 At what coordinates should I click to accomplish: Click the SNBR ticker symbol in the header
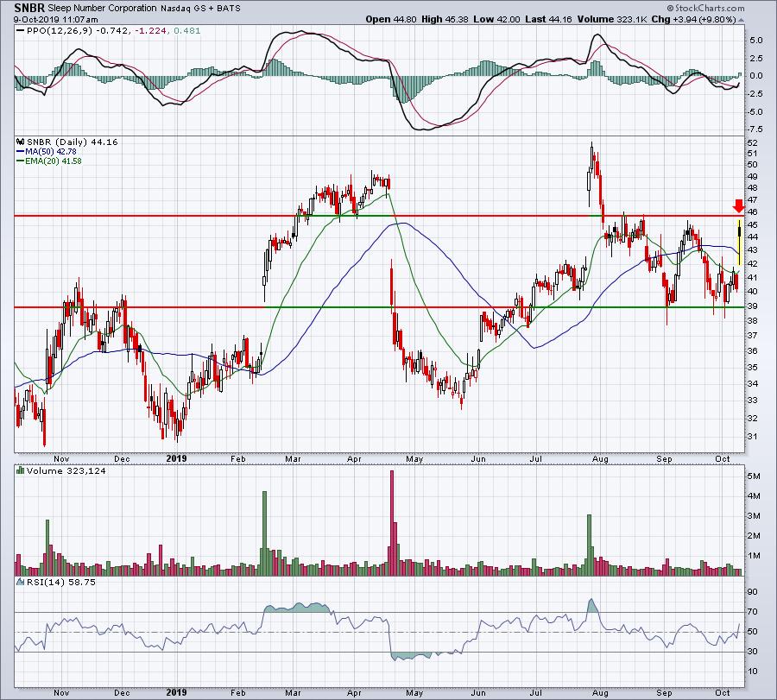point(28,8)
